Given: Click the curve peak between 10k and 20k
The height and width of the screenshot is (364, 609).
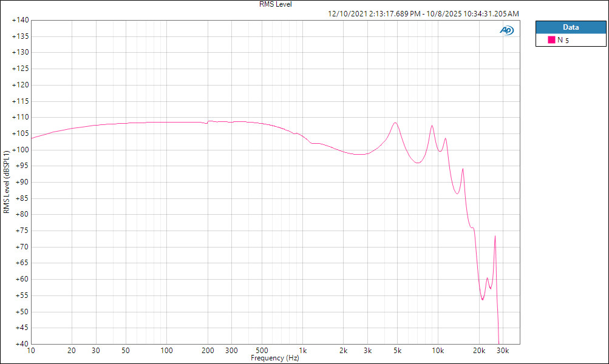Looking at the screenshot, I should [x=463, y=169].
